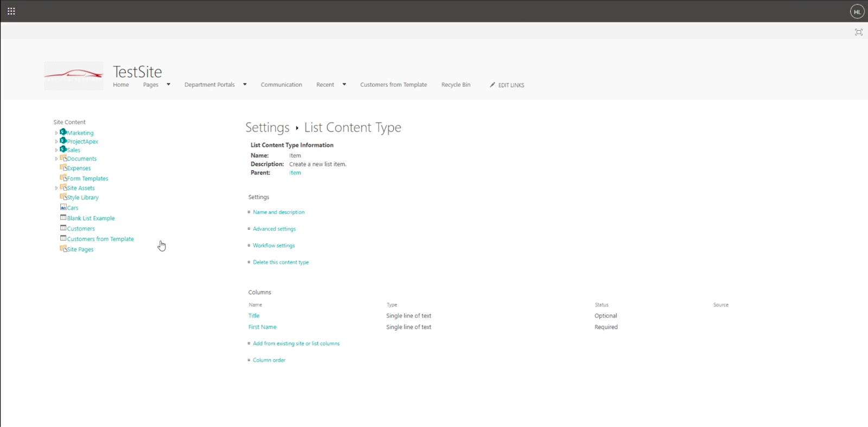Open the HL user account menu
The width and height of the screenshot is (868, 427).
(x=857, y=11)
